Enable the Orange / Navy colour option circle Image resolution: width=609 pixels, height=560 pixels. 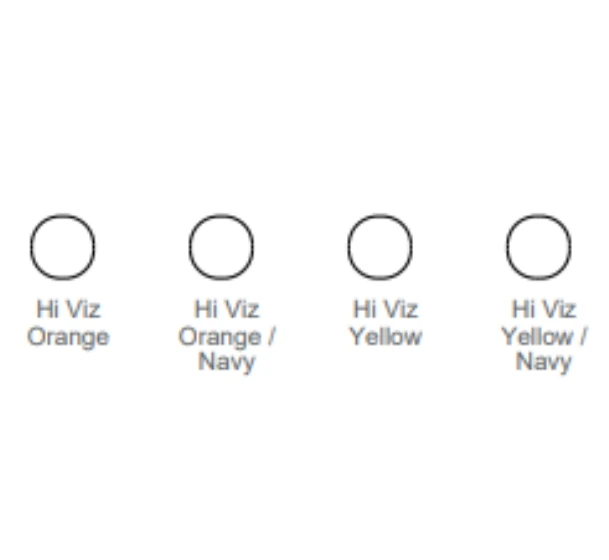click(221, 247)
